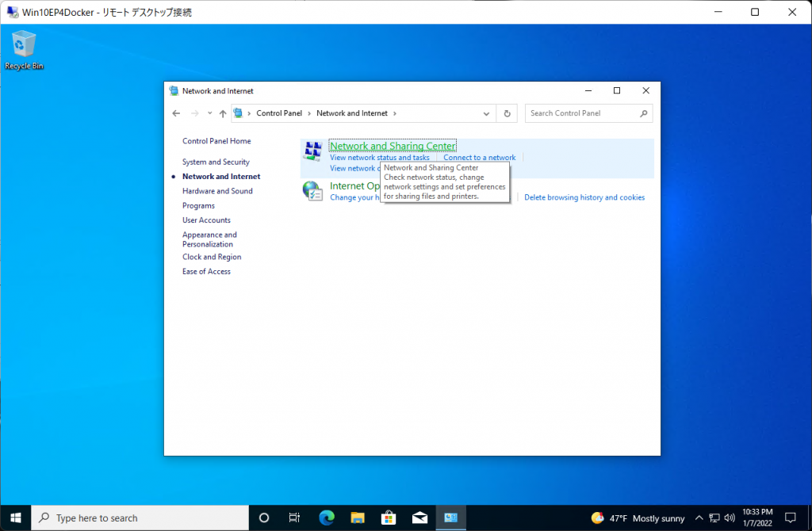
Task: Show hidden tray icons chevron
Action: 699,518
